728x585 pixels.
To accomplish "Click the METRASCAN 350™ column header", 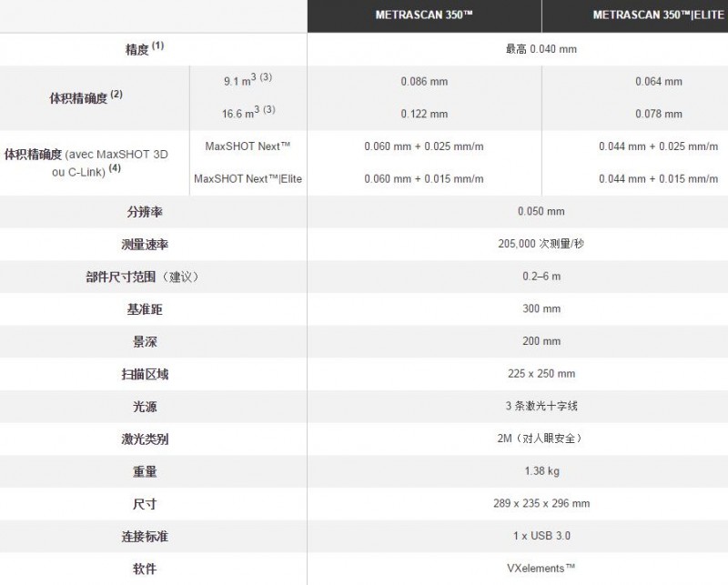I will coord(424,15).
